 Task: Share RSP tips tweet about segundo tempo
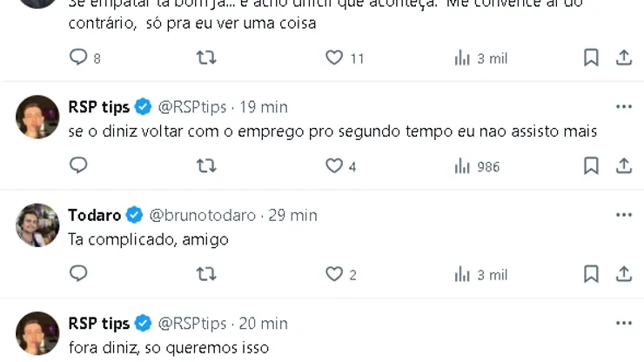coord(624,165)
